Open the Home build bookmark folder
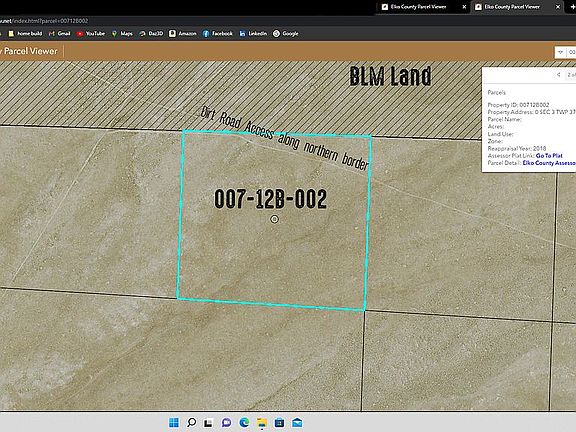 pos(25,33)
